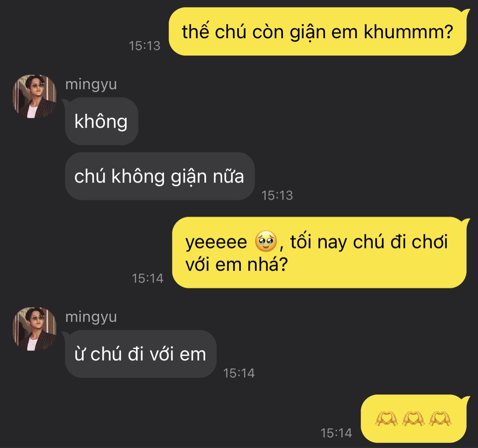Click the pleading face emoji in the message
Image resolution: width=478 pixels, height=448 pixels.
pos(266,241)
